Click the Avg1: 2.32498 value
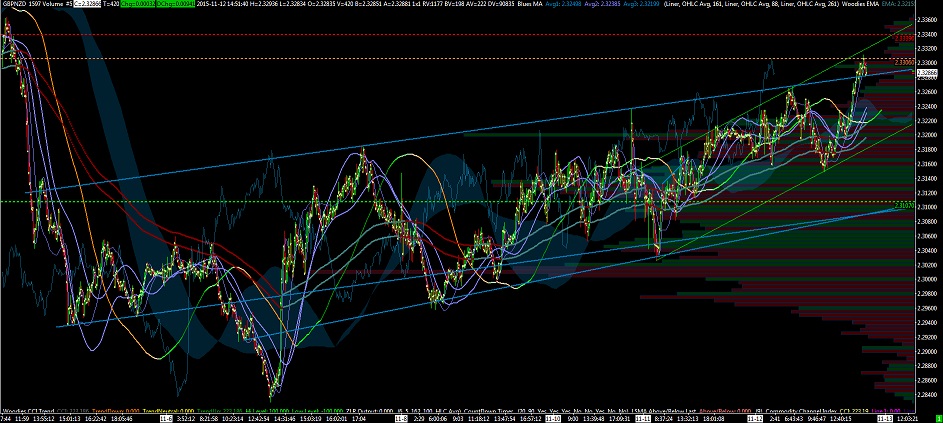943x423 pixels. (x=563, y=4)
